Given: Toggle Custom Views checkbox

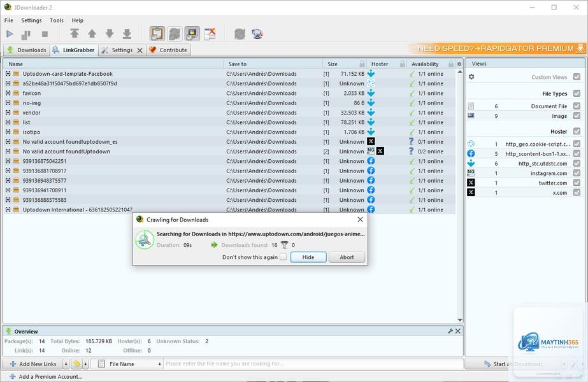Looking at the screenshot, I should (577, 77).
